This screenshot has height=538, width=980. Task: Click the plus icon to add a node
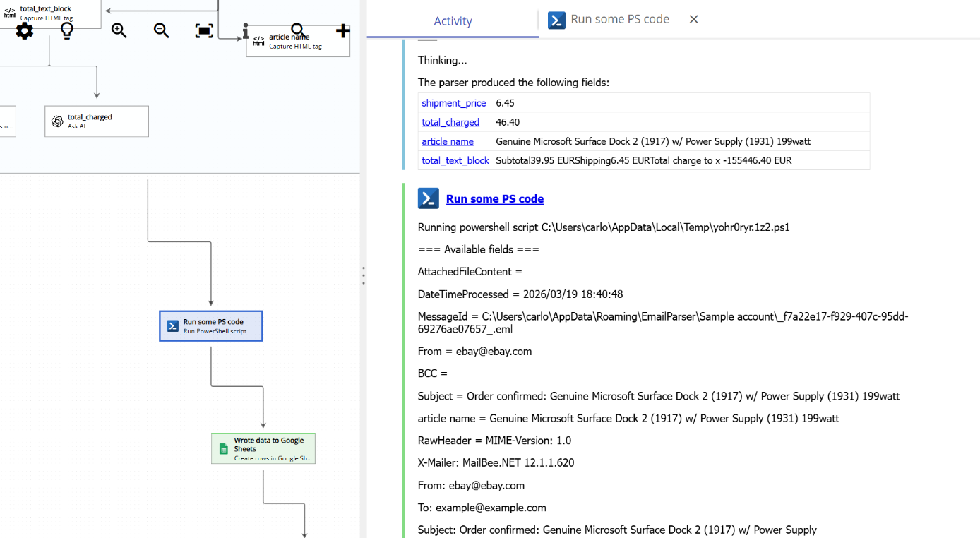(343, 30)
